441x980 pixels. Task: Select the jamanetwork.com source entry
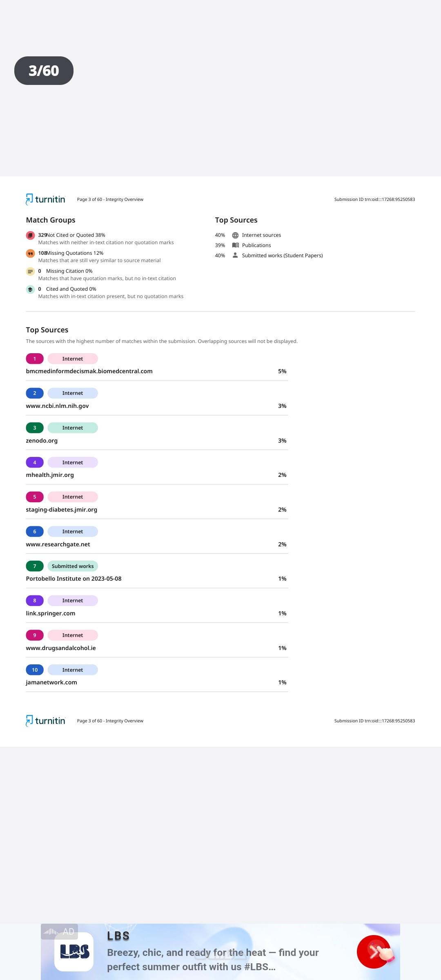[51, 682]
